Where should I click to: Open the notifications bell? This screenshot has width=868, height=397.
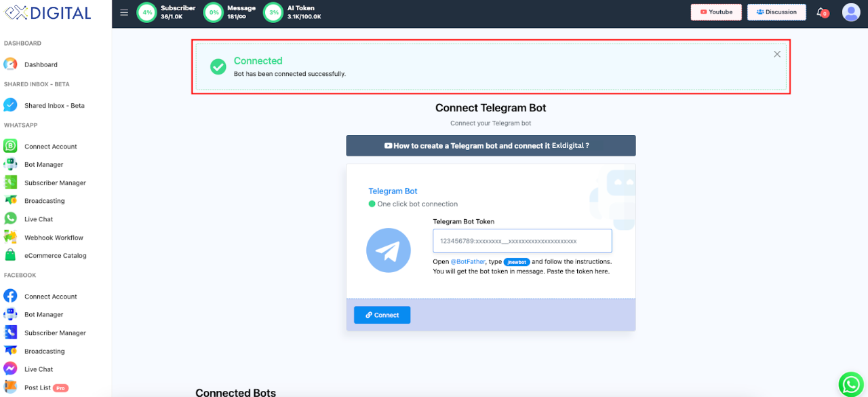(x=822, y=12)
